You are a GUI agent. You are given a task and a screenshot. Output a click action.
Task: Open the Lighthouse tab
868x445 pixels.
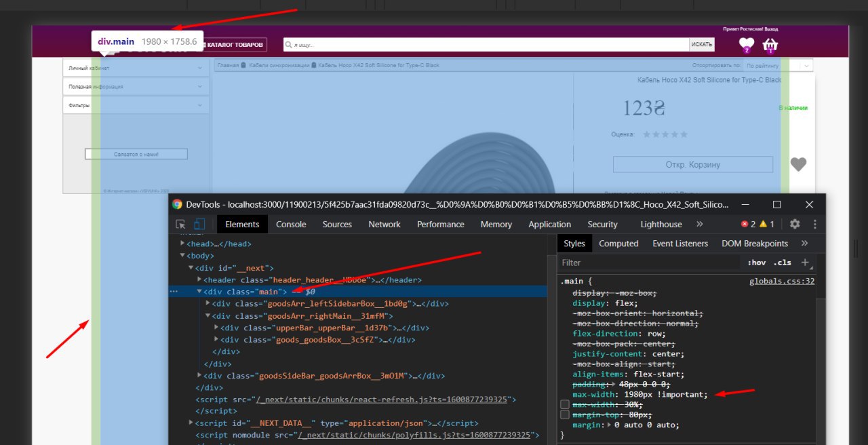[661, 225]
